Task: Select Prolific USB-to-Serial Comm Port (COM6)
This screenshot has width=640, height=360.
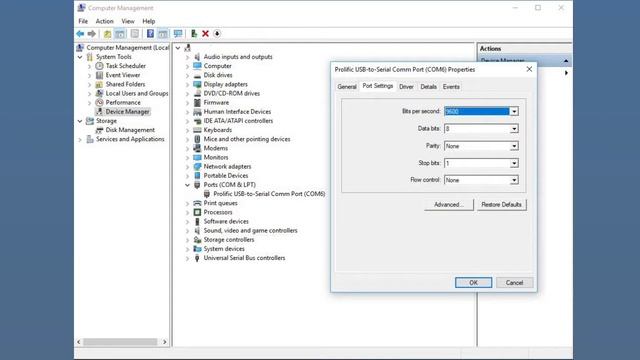Action: click(x=269, y=194)
